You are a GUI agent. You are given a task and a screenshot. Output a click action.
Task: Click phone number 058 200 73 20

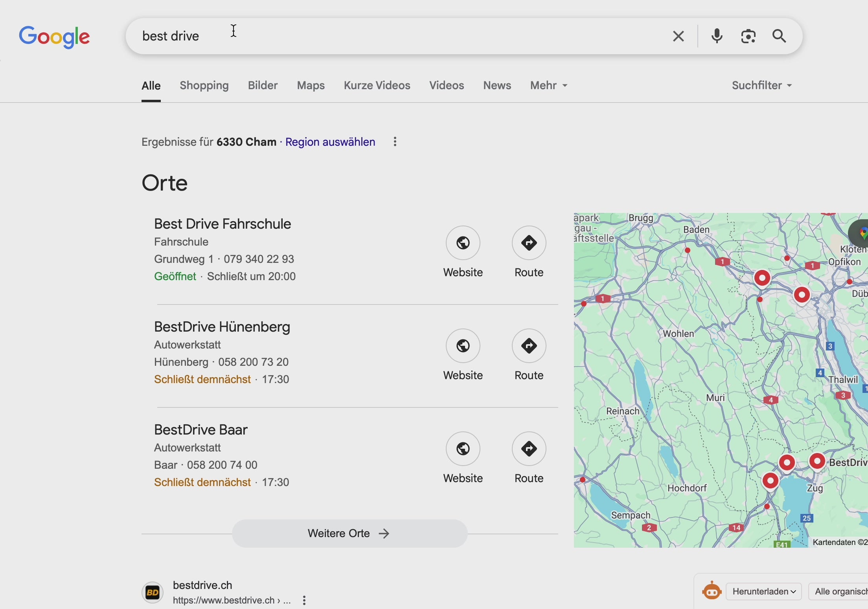coord(254,362)
